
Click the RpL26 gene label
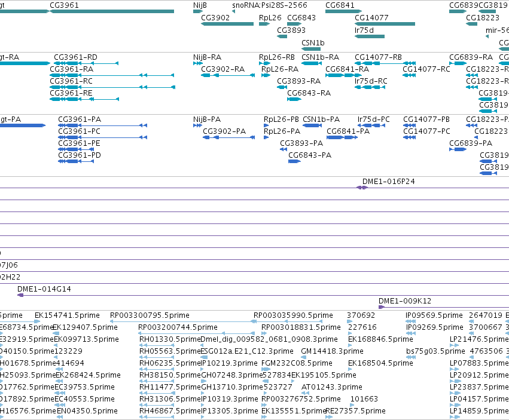point(270,18)
